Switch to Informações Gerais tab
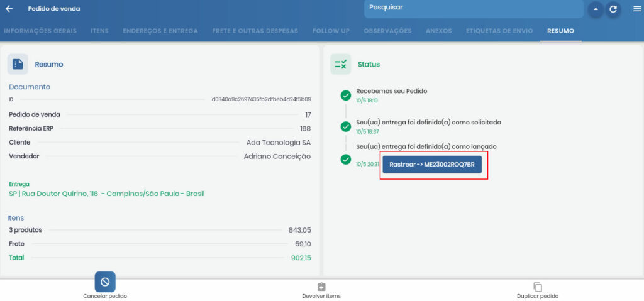644x301 pixels. (x=39, y=31)
